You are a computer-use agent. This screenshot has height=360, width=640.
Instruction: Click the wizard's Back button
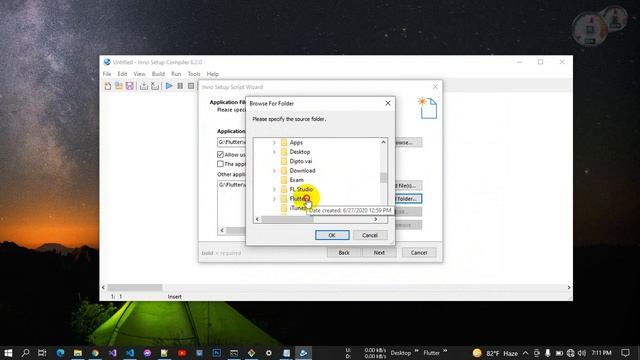[344, 253]
